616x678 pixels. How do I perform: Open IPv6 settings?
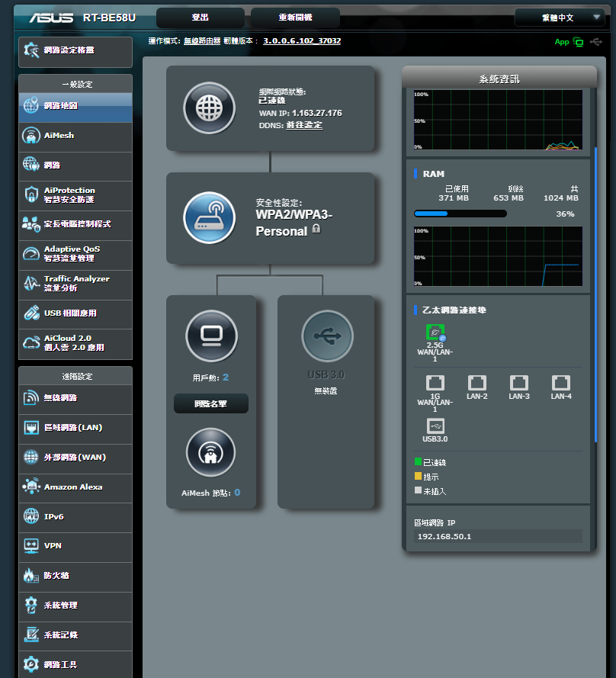click(75, 517)
